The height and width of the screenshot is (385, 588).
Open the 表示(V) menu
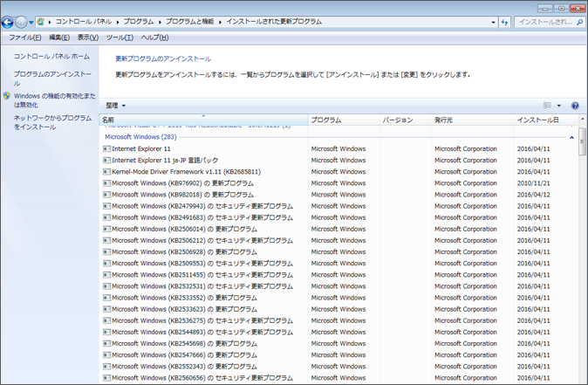88,38
